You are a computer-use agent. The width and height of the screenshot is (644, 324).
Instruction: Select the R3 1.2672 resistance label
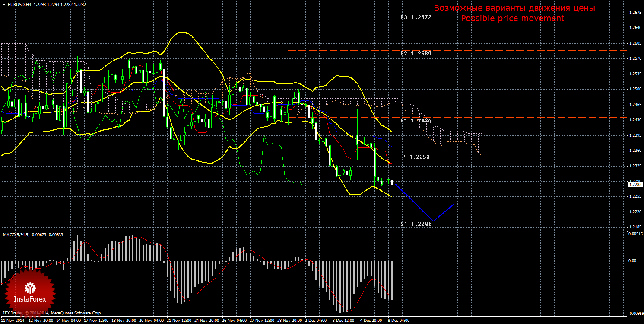click(416, 18)
